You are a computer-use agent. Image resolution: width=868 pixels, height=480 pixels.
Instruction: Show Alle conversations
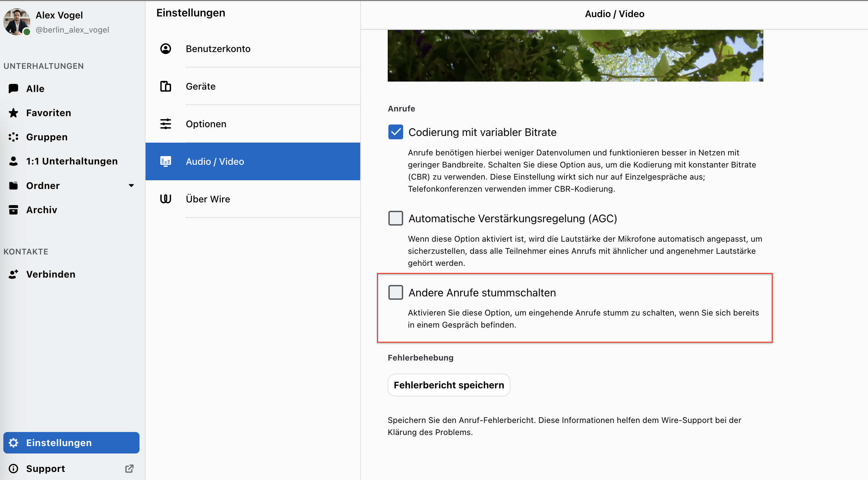point(71,89)
